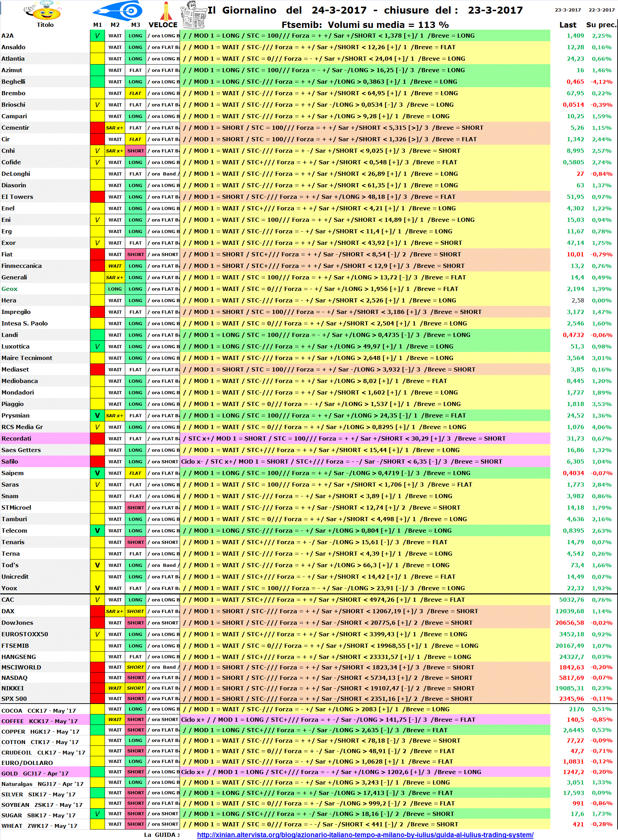
Task: Click the Ftsemib Volumi su media heading
Action: [365, 25]
